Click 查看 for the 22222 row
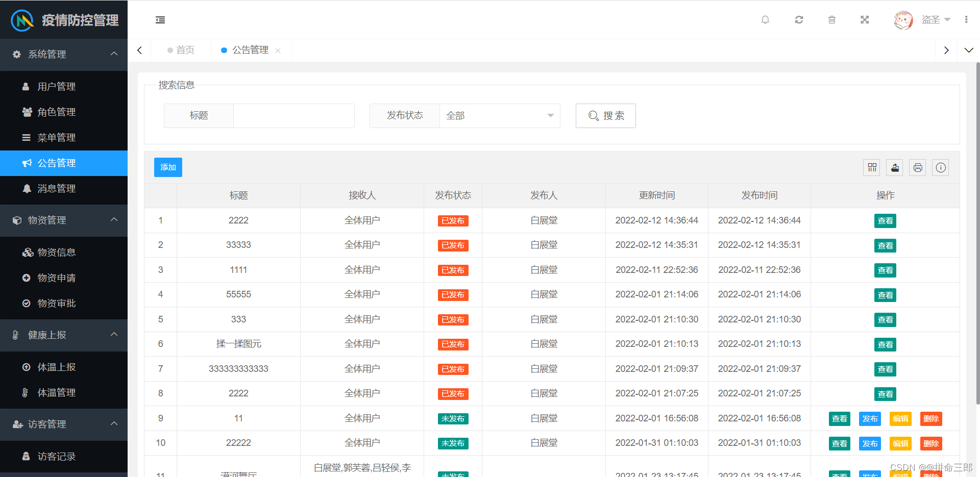This screenshot has height=477, width=980. click(839, 443)
